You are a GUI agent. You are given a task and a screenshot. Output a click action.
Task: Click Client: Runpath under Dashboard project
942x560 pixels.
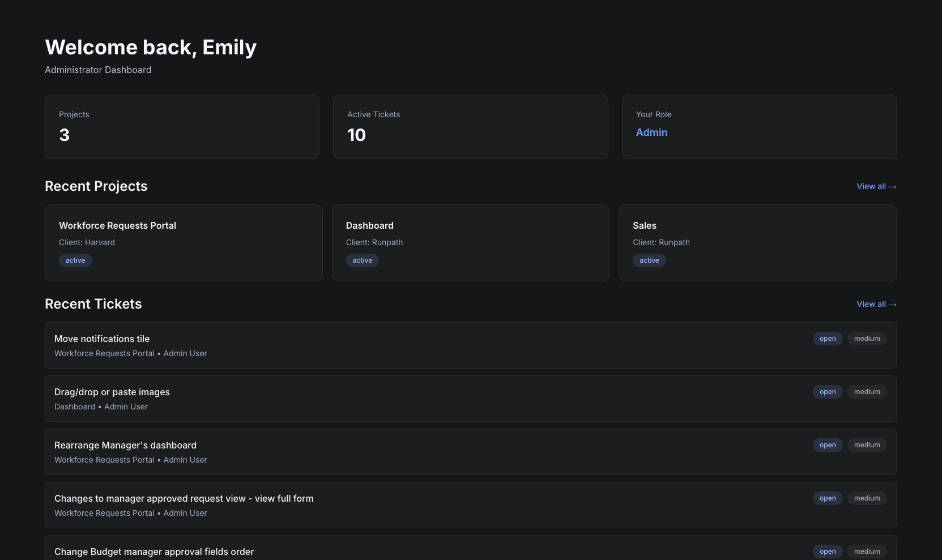click(x=374, y=242)
